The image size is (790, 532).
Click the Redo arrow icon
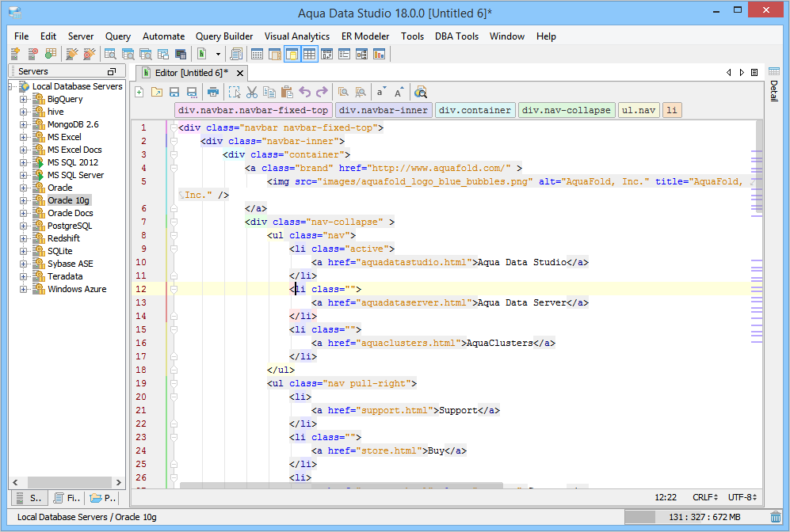coord(322,92)
